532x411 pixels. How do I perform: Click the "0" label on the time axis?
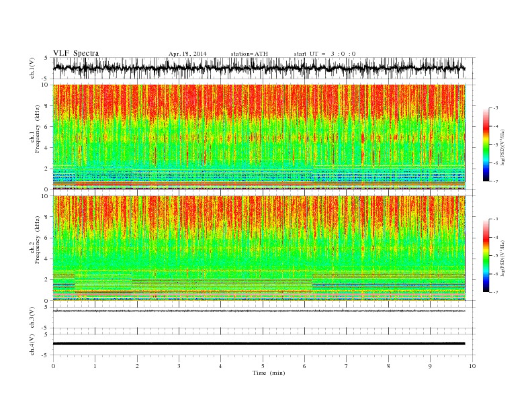point(53,366)
